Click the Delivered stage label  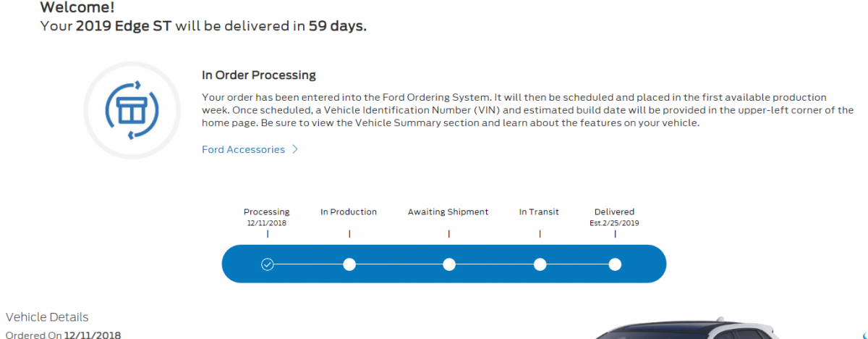click(x=614, y=212)
